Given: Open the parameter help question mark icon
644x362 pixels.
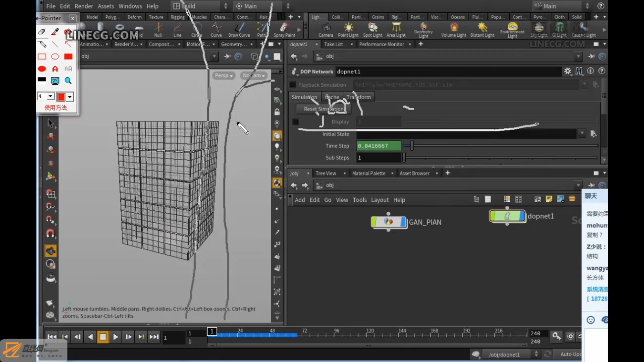Looking at the screenshot, I should click(x=602, y=71).
